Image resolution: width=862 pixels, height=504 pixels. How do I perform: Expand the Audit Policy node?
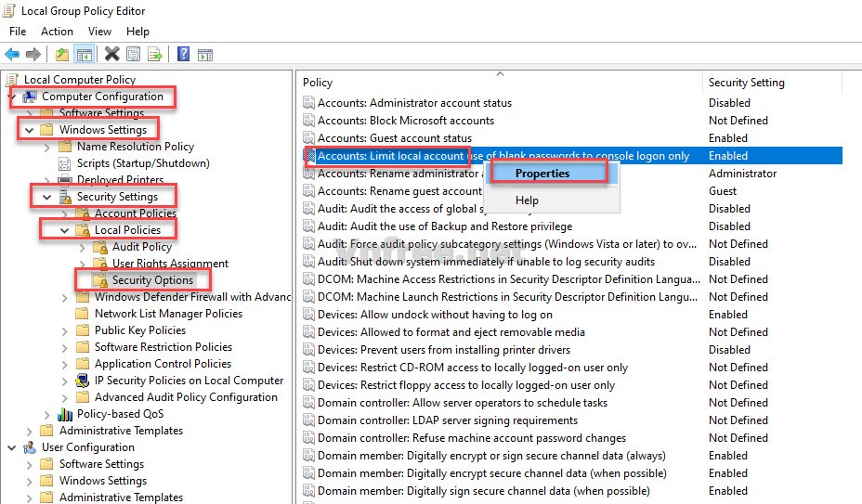pos(83,247)
